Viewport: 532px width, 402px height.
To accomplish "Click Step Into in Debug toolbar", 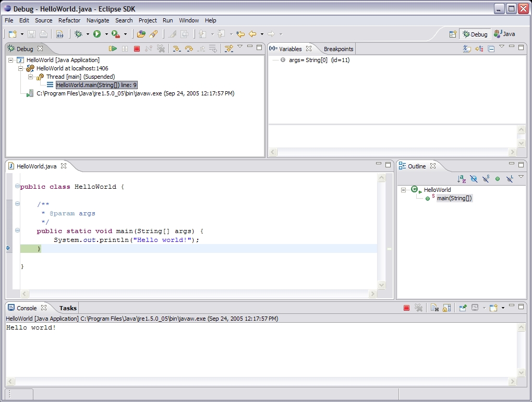I will click(176, 49).
